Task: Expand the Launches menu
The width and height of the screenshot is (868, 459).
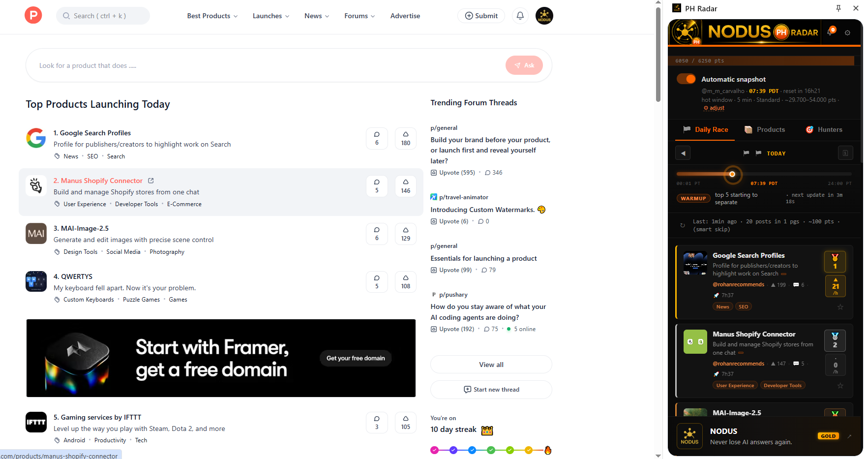Action: pyautogui.click(x=271, y=16)
